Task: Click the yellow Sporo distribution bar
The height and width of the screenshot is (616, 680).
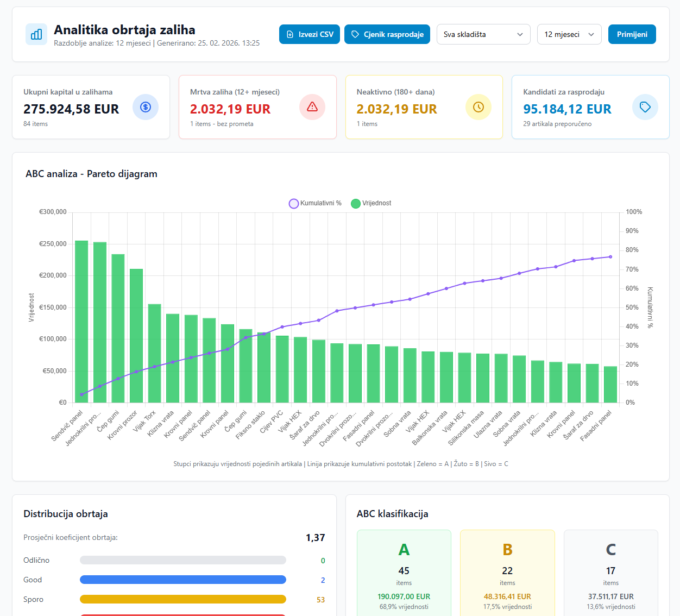Action: [182, 599]
